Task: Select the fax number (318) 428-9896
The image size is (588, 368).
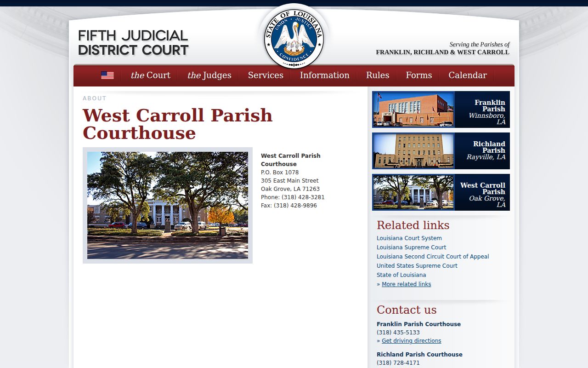Action: pyautogui.click(x=296, y=206)
